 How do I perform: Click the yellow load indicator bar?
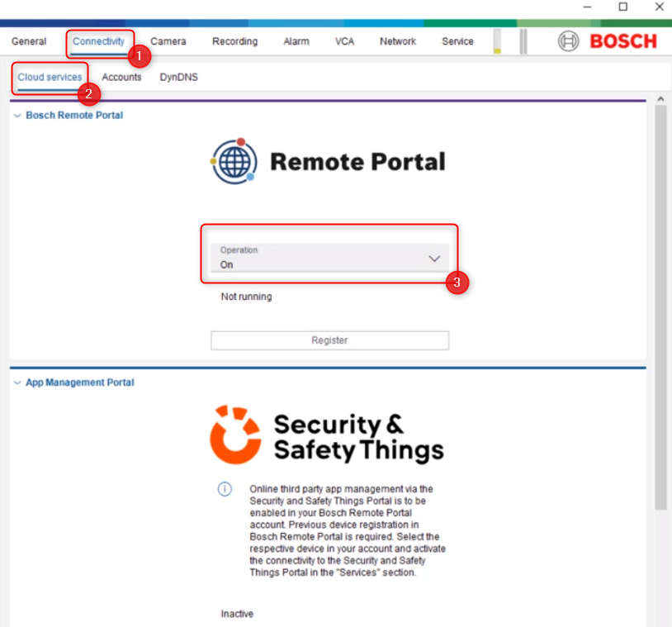click(497, 41)
